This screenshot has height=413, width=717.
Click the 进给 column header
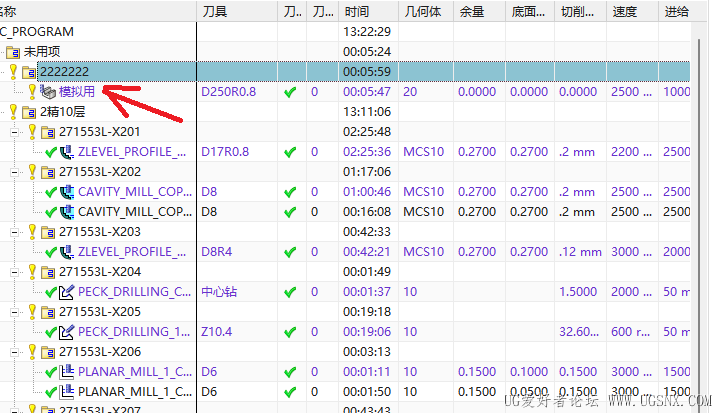coord(676,11)
